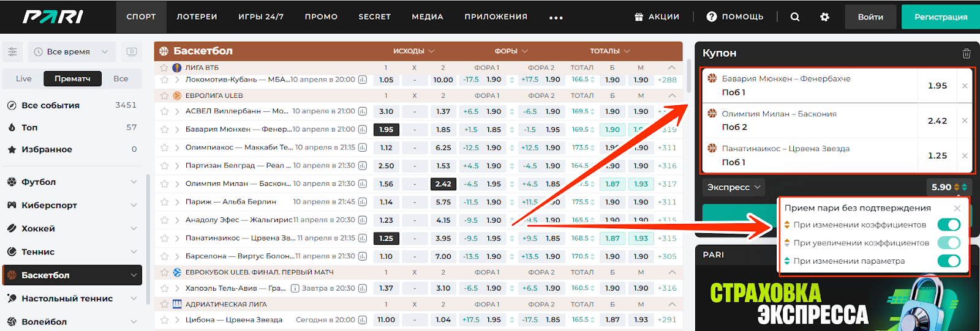Open statistics icon for АСВЕЛ Виллербанн match
980x331 pixels.
363,111
